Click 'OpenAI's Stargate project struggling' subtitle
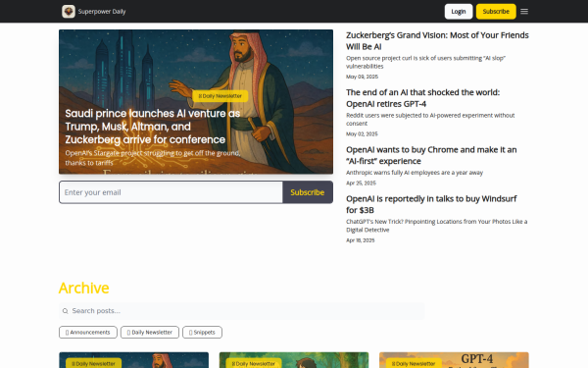The height and width of the screenshot is (368, 588). (153, 158)
